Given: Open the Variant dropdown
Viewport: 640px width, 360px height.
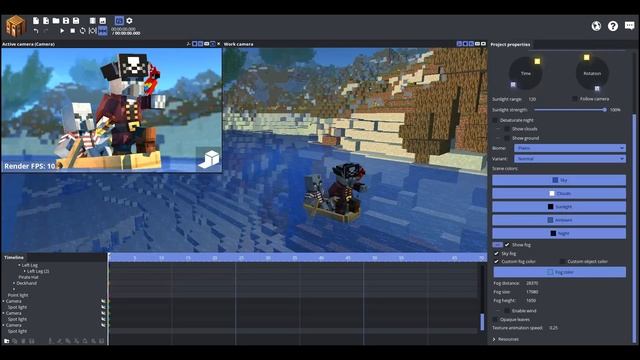Looking at the screenshot, I should click(x=570, y=158).
